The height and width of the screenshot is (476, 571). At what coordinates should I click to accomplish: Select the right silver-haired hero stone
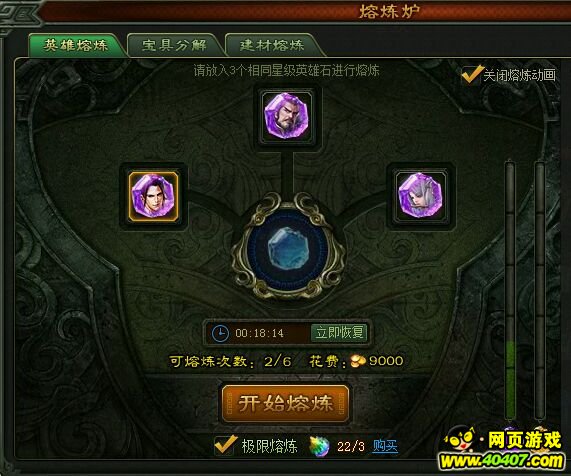pyautogui.click(x=421, y=197)
